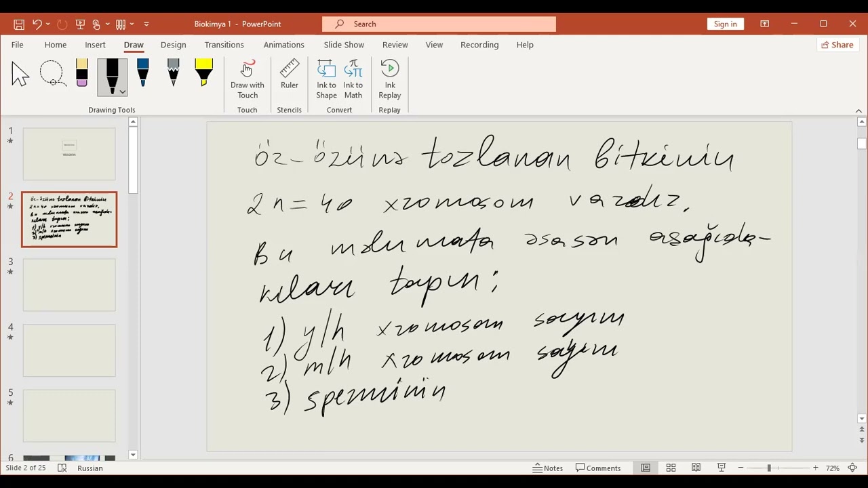The image size is (868, 488).
Task: Click Slide 2 of 25 indicator
Action: pos(26,468)
